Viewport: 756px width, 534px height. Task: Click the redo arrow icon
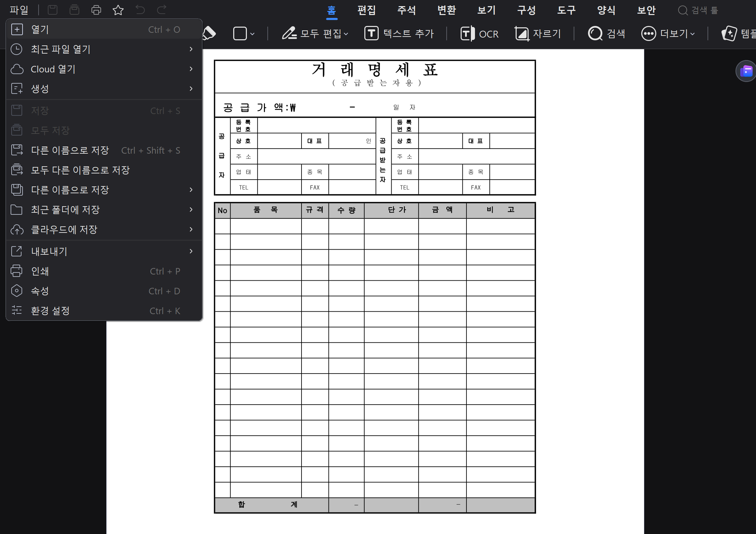162,10
